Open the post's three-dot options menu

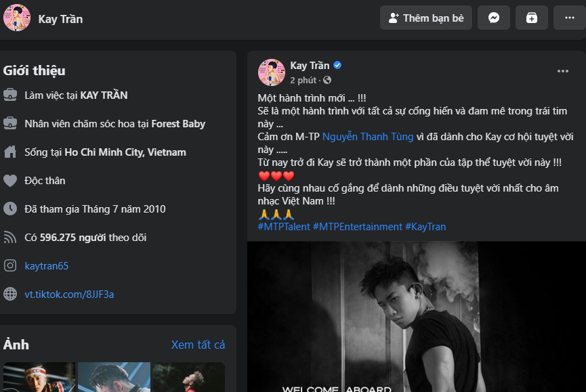563,71
